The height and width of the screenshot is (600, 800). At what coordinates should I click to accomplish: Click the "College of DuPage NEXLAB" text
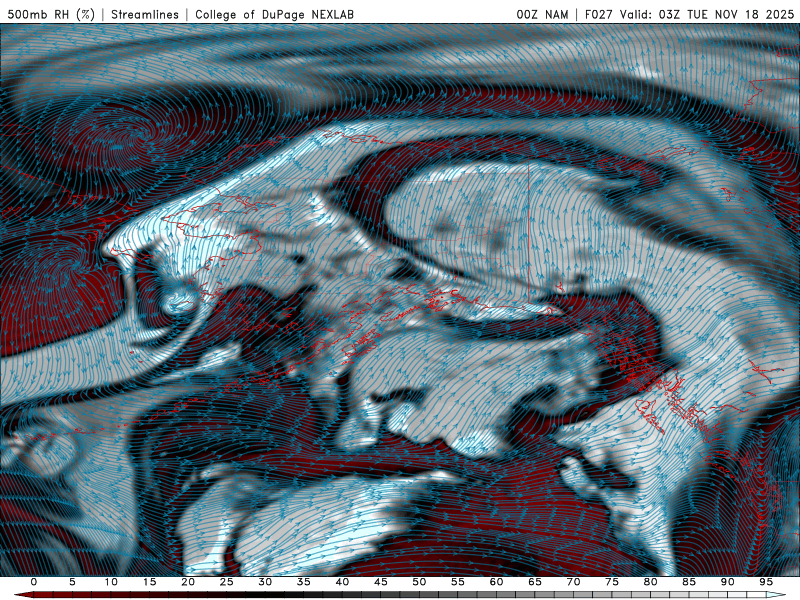pyautogui.click(x=274, y=14)
